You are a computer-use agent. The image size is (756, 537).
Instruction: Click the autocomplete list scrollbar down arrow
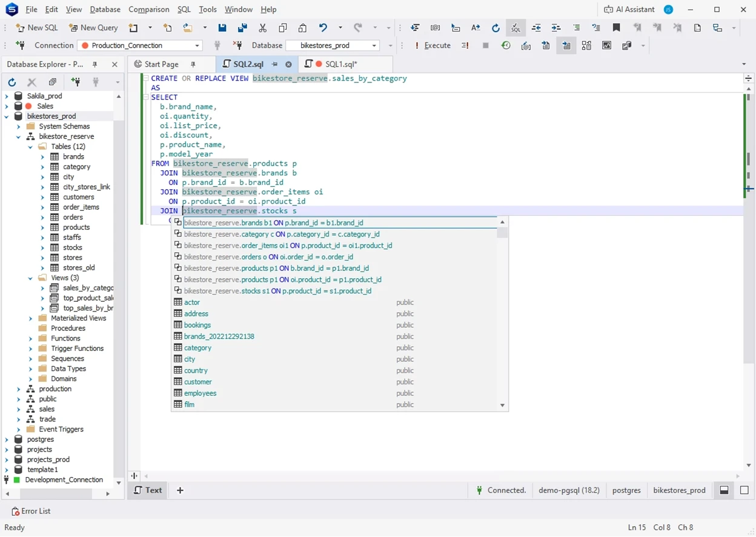(x=502, y=405)
